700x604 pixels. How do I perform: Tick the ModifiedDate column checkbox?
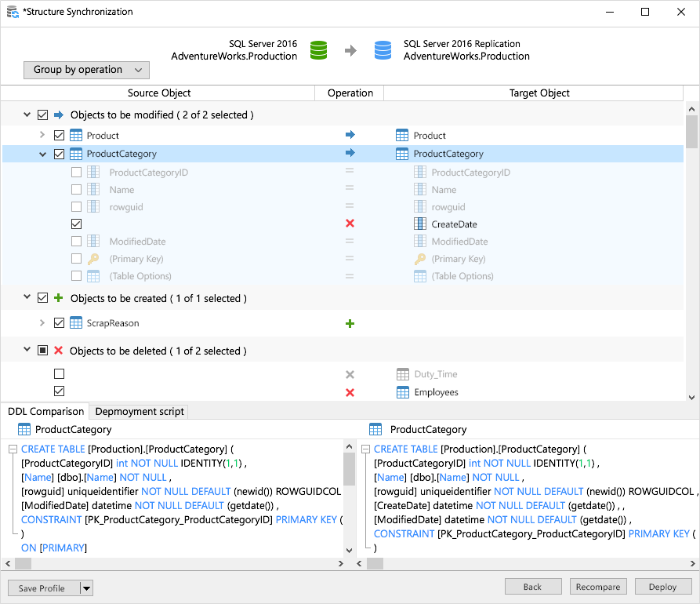tap(76, 242)
